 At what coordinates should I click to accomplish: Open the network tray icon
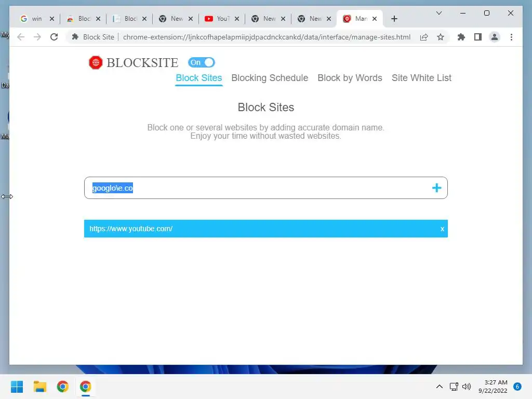pyautogui.click(x=454, y=387)
